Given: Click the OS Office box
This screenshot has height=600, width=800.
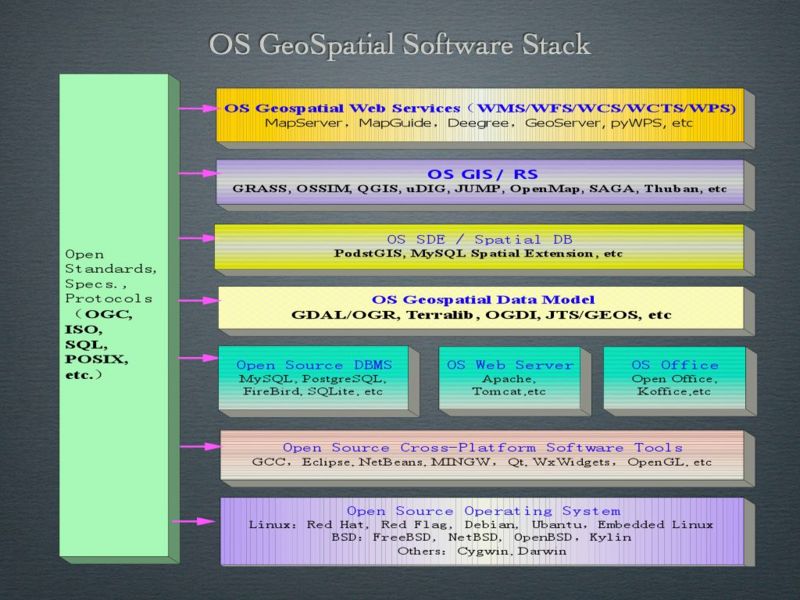Looking at the screenshot, I should point(675,378).
